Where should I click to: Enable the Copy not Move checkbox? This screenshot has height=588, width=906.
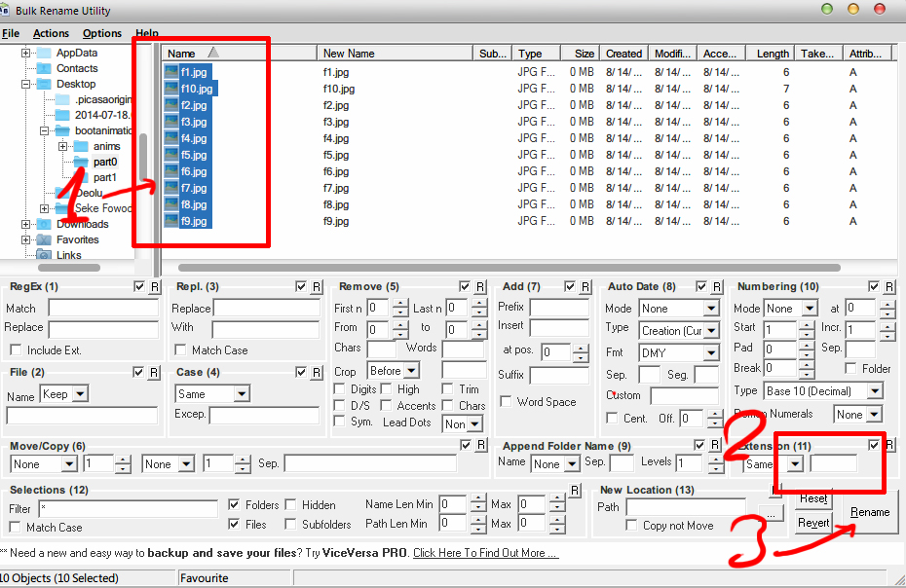tap(631, 525)
